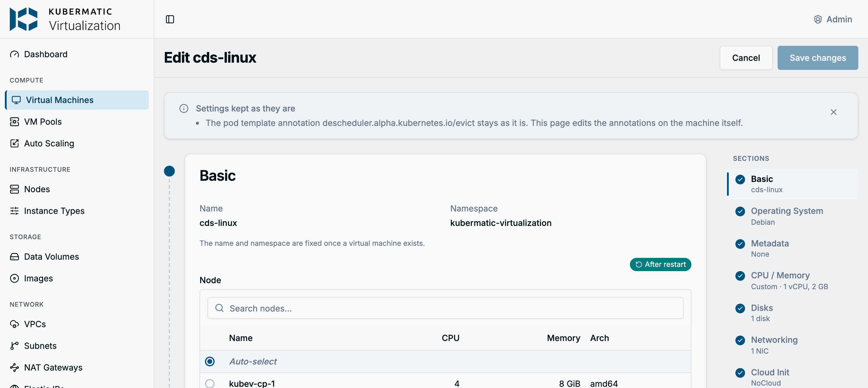Jump to the Metadata section
The image size is (868, 388).
(x=792, y=249)
